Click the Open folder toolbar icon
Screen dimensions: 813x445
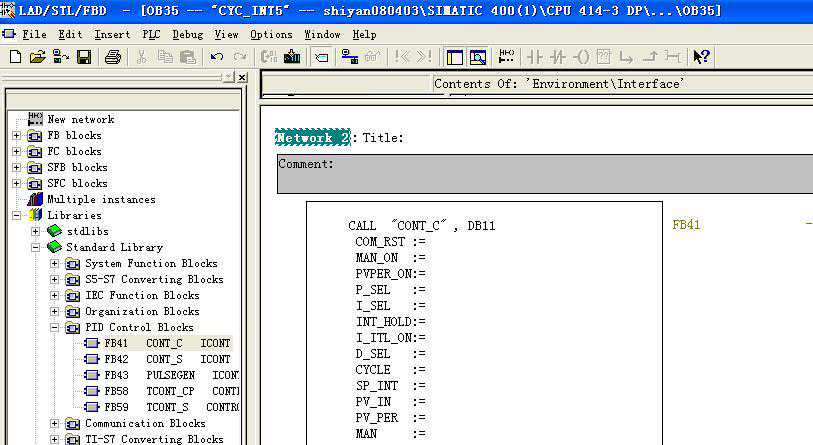38,57
